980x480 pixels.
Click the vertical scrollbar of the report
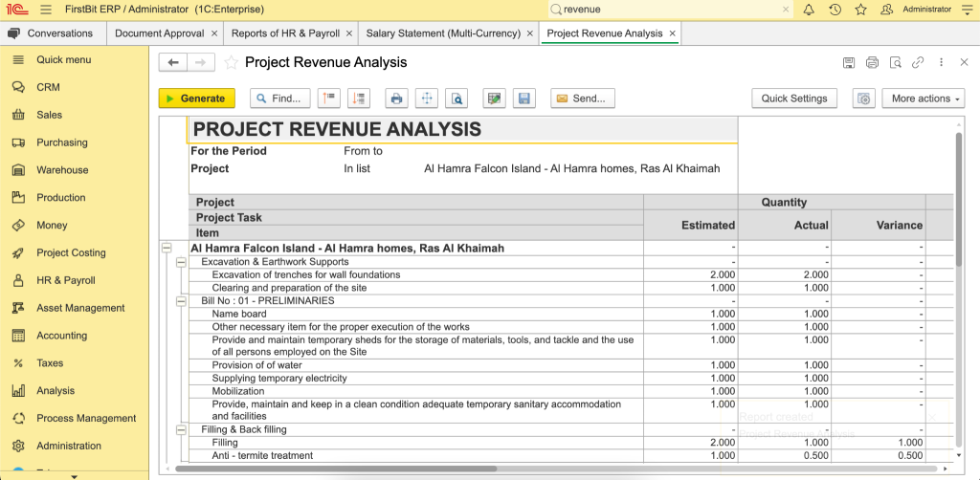point(959,200)
